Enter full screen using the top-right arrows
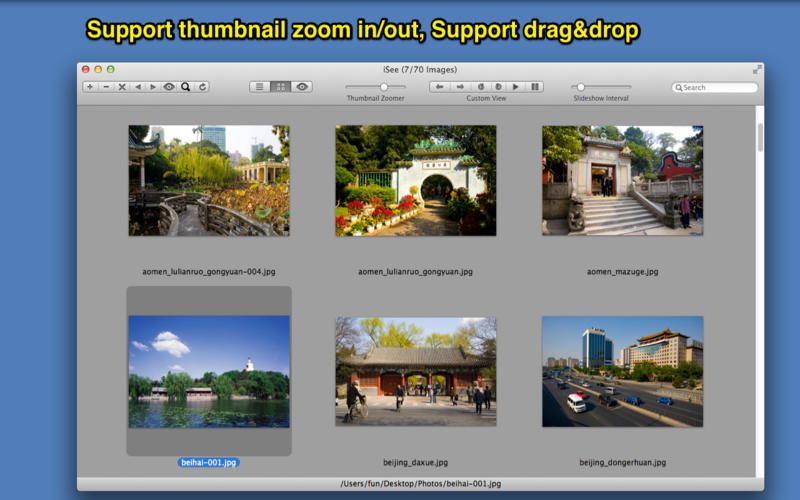 coord(755,69)
